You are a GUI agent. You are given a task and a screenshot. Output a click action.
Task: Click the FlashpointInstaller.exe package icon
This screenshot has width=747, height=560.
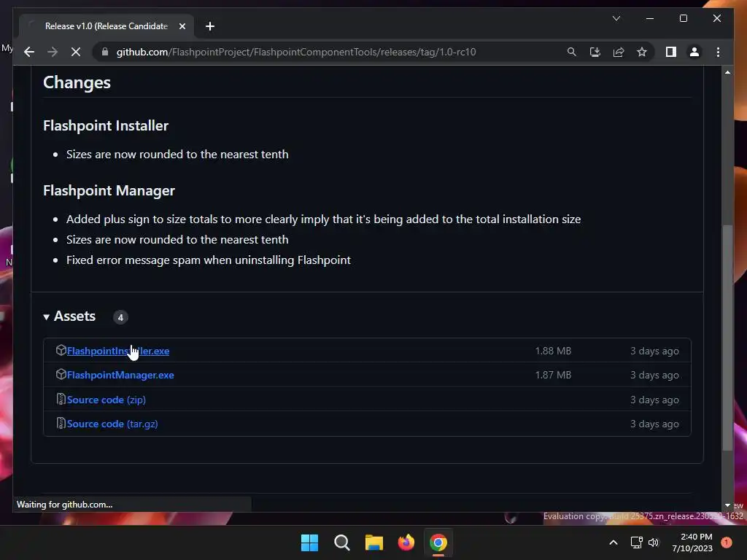(x=61, y=351)
